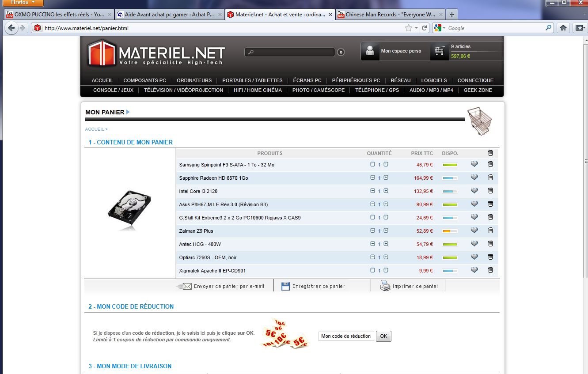
Task: Submit site search with arrow icon
Action: tap(341, 52)
